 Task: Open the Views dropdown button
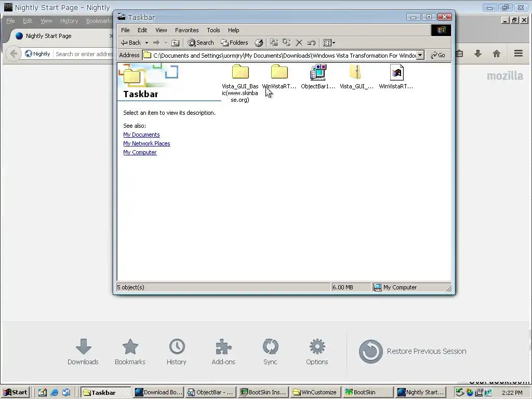pyautogui.click(x=329, y=43)
